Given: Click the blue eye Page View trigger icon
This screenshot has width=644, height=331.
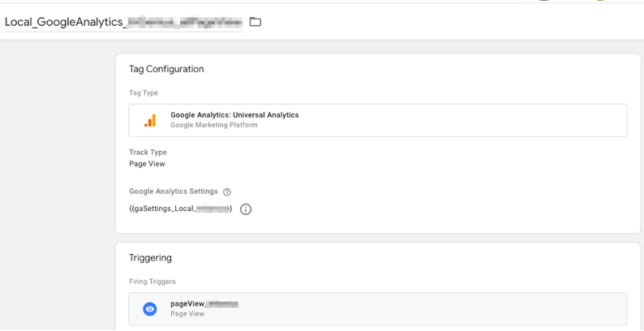Looking at the screenshot, I should click(150, 309).
